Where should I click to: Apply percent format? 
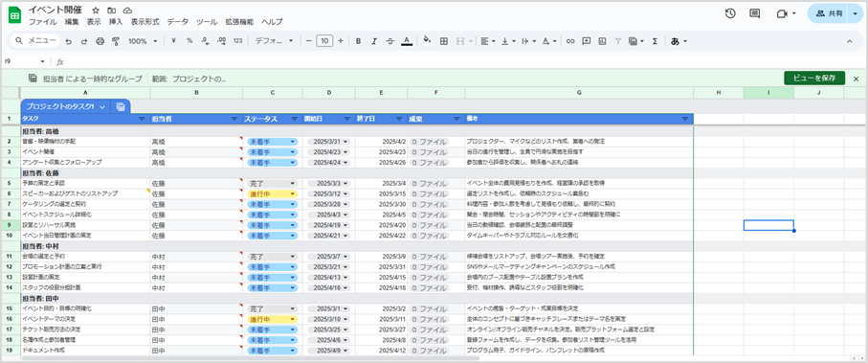(x=189, y=41)
